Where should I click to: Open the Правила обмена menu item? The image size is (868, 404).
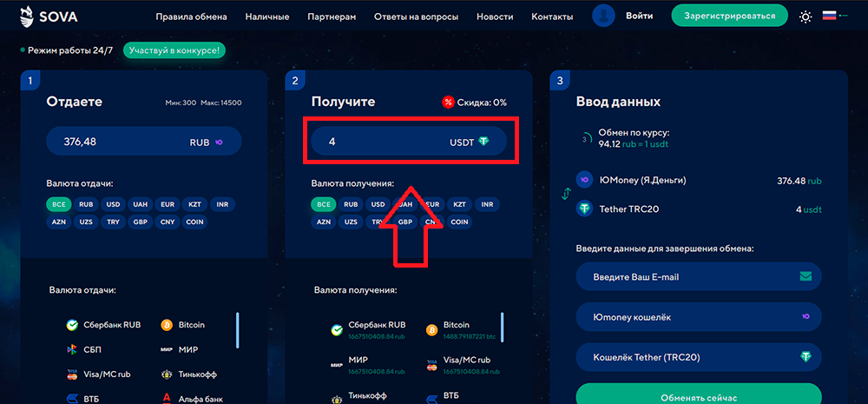pyautogui.click(x=191, y=17)
